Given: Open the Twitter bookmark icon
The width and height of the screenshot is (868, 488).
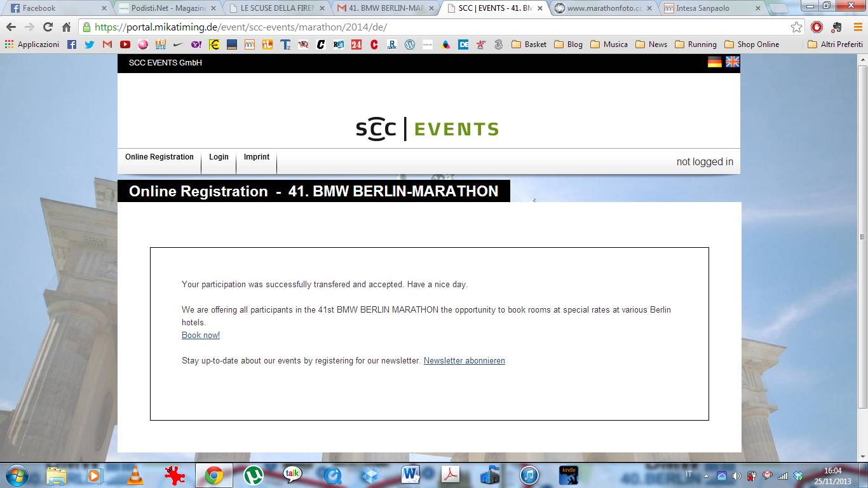Looking at the screenshot, I should (x=89, y=44).
